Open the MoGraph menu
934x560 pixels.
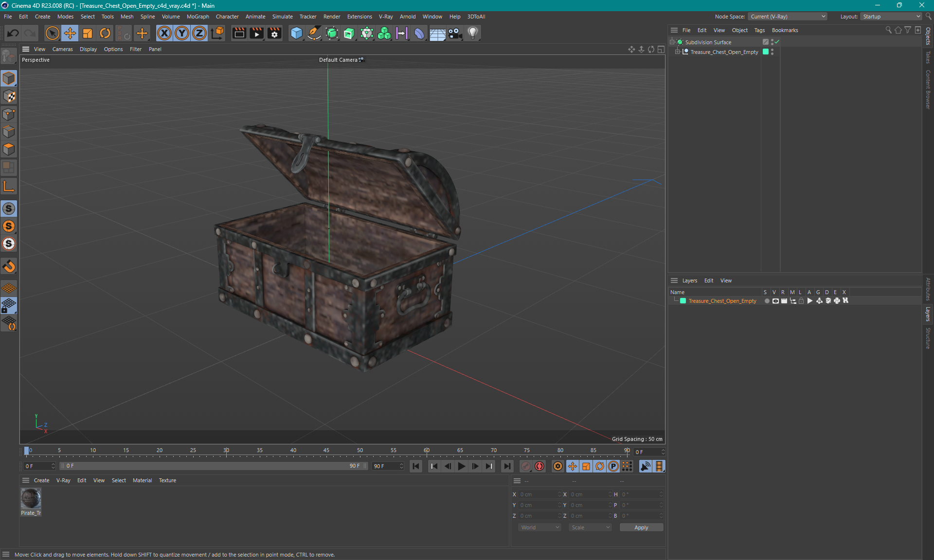(198, 17)
